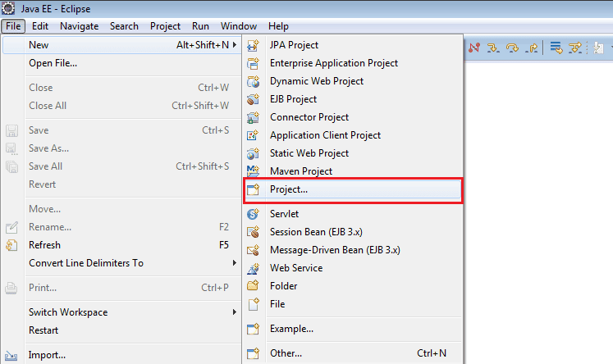Expand the Switch Workspace submenu arrow

point(235,312)
